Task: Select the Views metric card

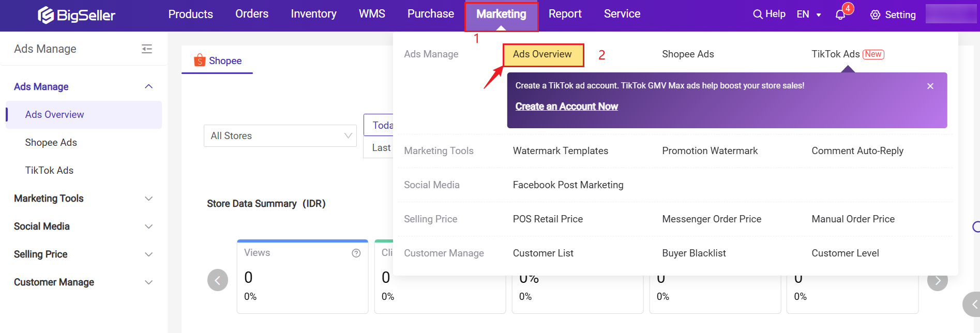Action: [x=303, y=277]
